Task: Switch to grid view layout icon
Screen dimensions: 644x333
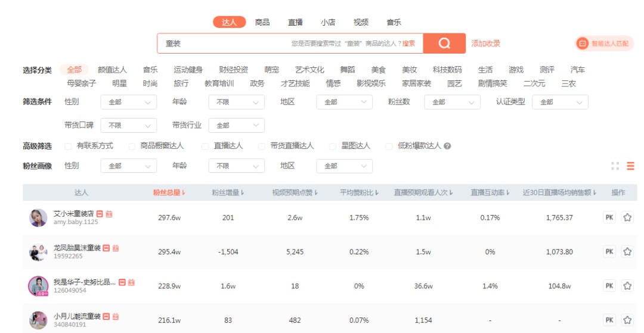Action: [x=615, y=166]
